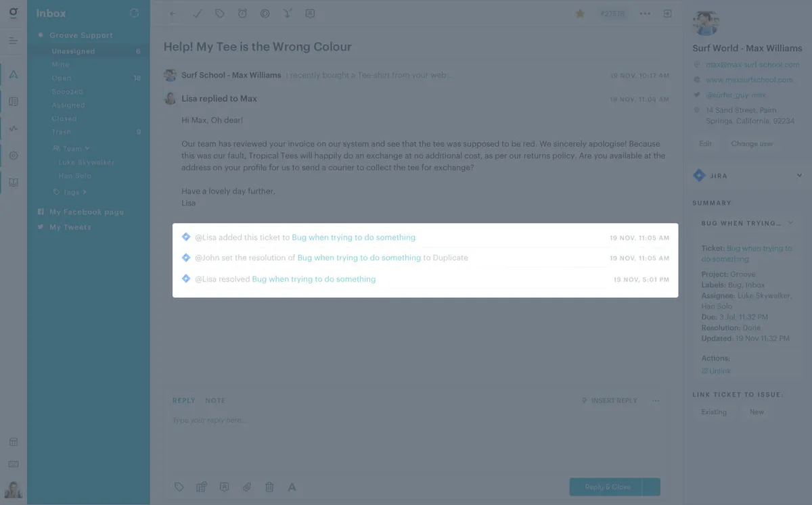
Task: Expand Surf School - Max Williams message
Action: click(x=416, y=75)
